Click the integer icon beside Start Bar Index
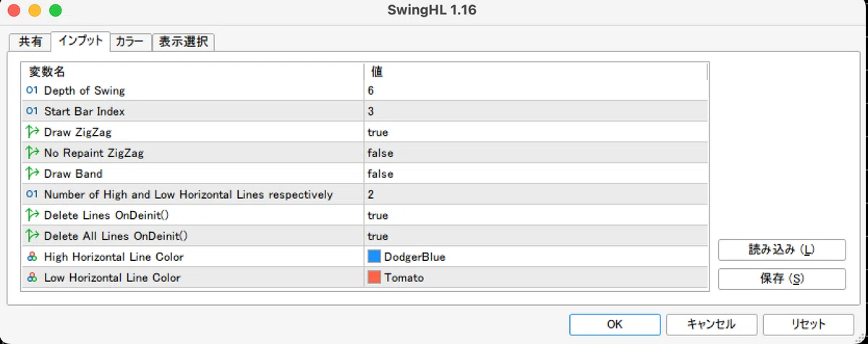The height and width of the screenshot is (344, 868). tap(31, 111)
